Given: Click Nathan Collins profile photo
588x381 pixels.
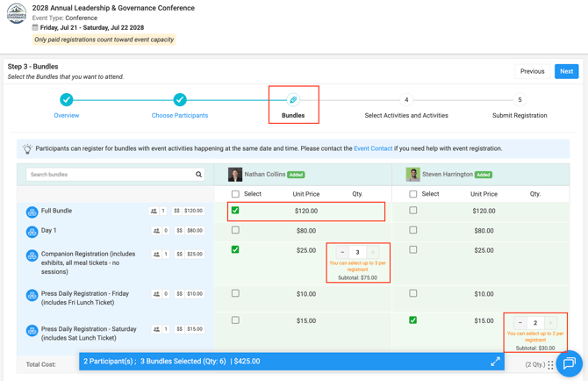Looking at the screenshot, I should (235, 175).
